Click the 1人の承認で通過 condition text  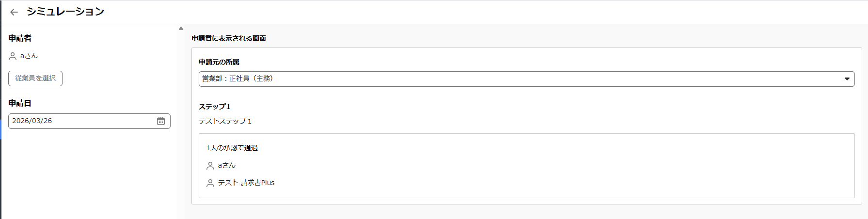232,148
